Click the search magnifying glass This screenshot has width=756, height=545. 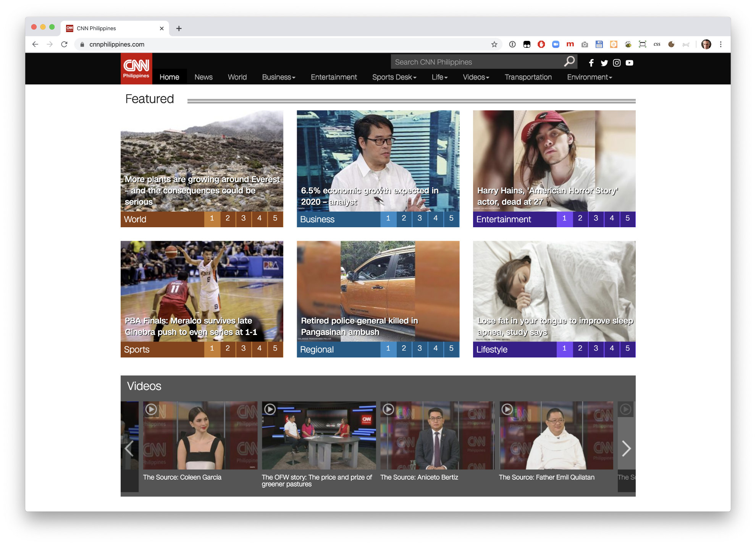[x=569, y=61]
